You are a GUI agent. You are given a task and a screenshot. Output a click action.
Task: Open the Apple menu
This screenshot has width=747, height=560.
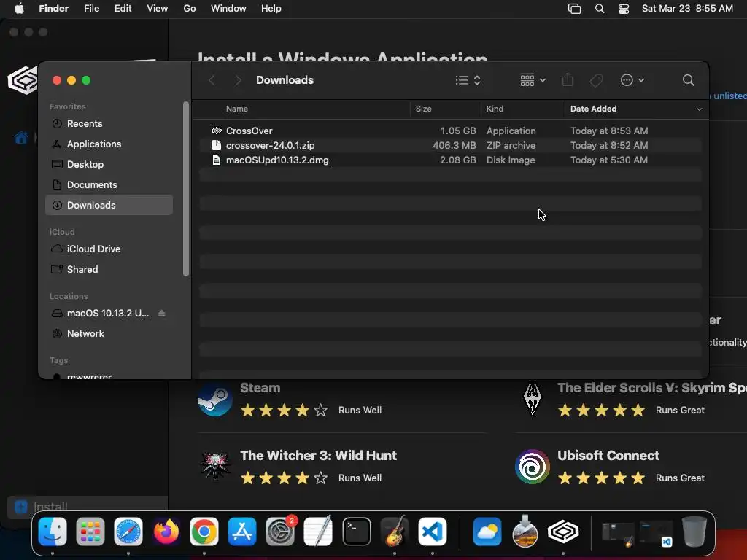(x=19, y=9)
